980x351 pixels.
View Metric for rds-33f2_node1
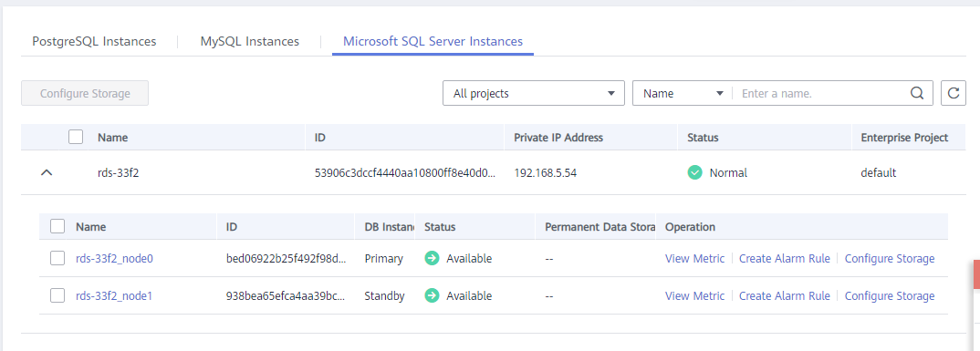coord(695,296)
